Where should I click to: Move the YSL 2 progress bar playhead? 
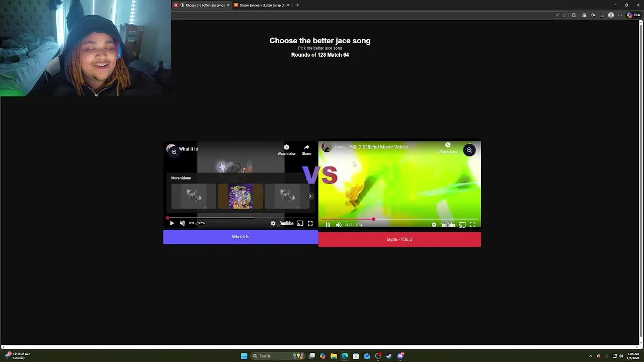373,219
